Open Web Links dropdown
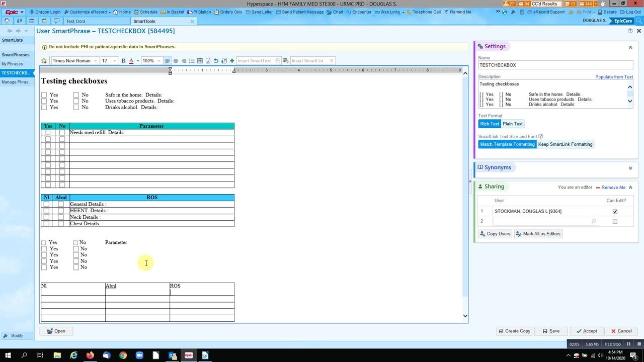The height and width of the screenshot is (362, 644). coord(389,12)
